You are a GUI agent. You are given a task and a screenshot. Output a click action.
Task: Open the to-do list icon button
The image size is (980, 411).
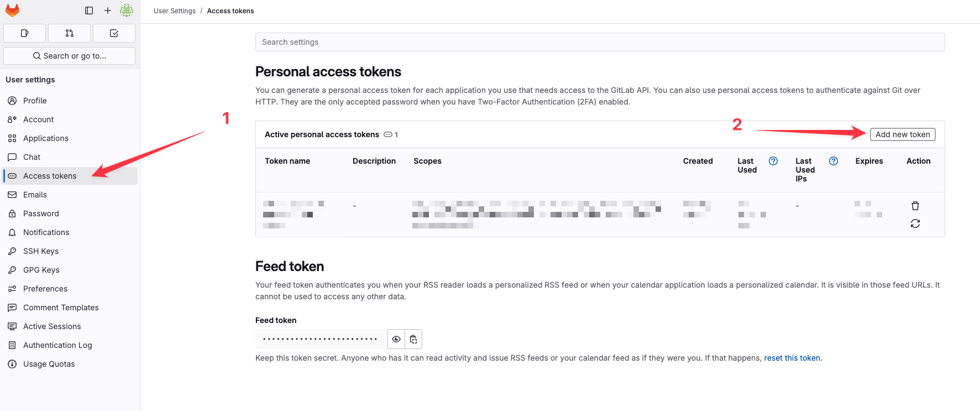[114, 33]
